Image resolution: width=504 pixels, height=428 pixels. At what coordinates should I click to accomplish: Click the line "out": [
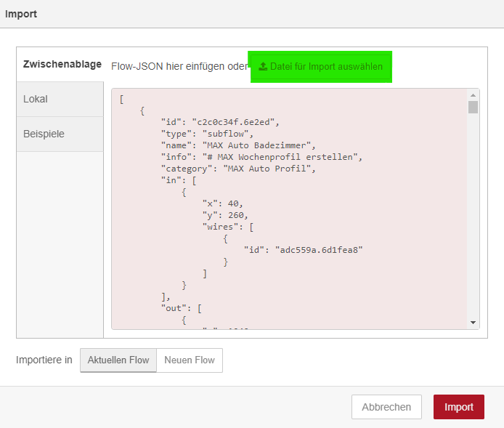coord(182,308)
